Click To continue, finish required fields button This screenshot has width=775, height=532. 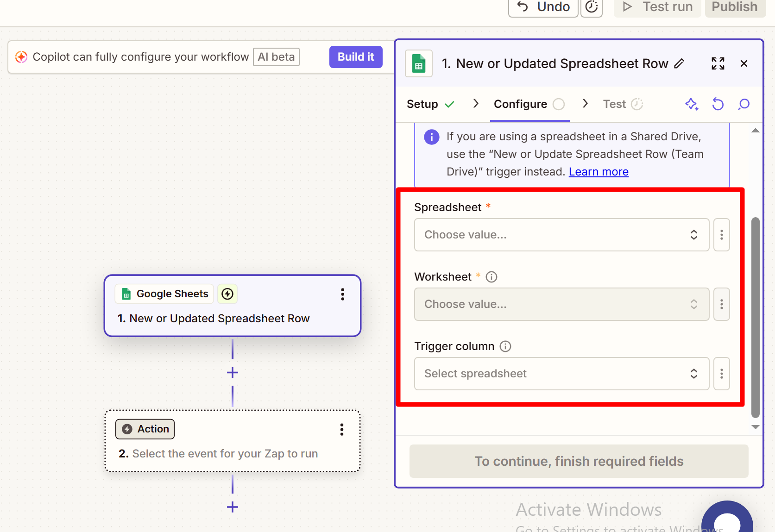579,461
